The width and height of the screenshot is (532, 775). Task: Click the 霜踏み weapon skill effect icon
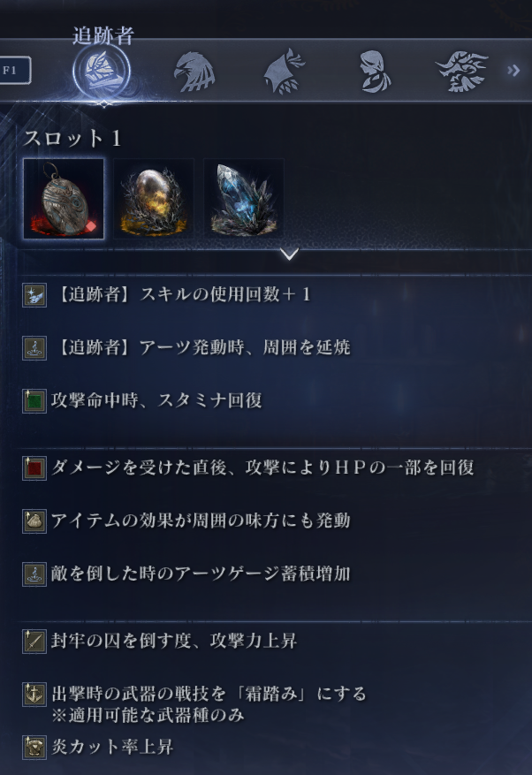34,695
